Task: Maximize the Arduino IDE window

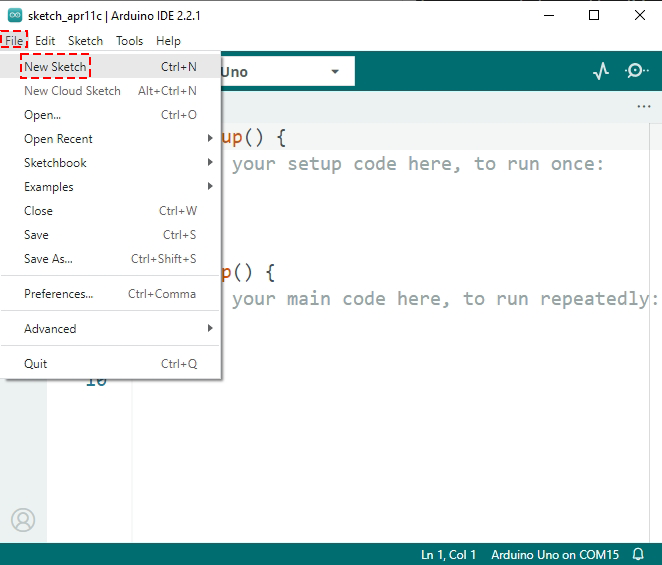Action: click(x=594, y=16)
